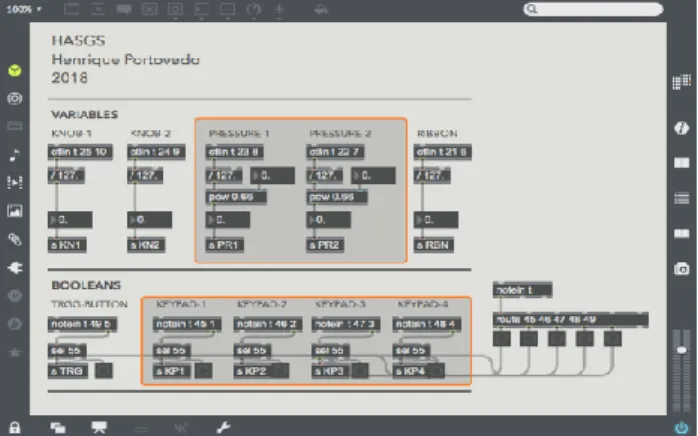698x436 pixels.
Task: Open the Reference book icon below Inspector
Action: [x=682, y=163]
